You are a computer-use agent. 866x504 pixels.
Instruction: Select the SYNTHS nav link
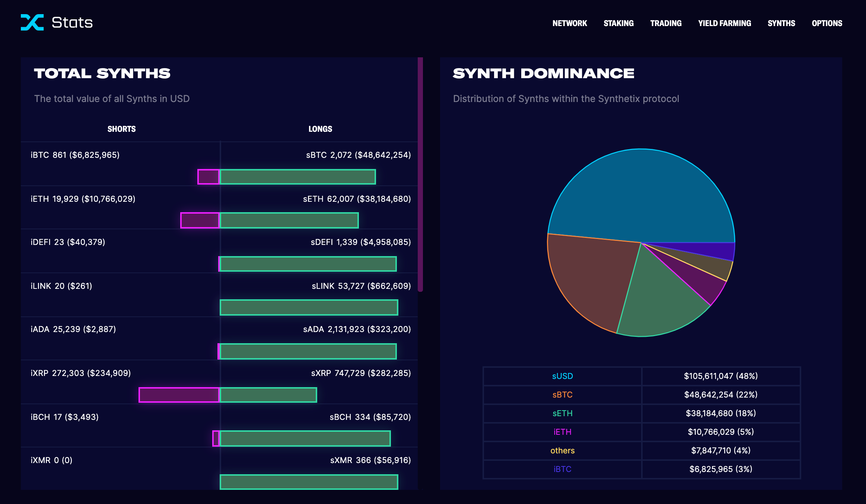click(781, 23)
